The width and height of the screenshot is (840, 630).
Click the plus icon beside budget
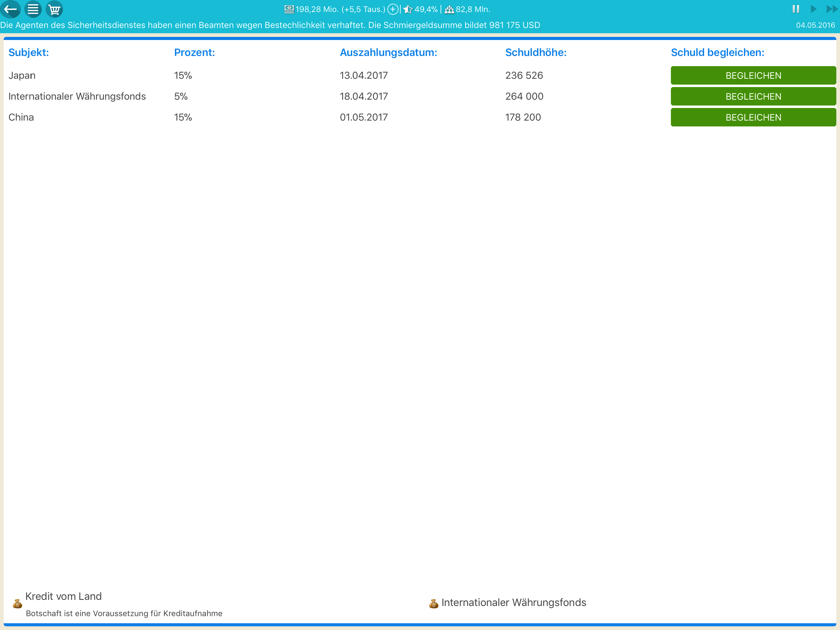pyautogui.click(x=393, y=9)
